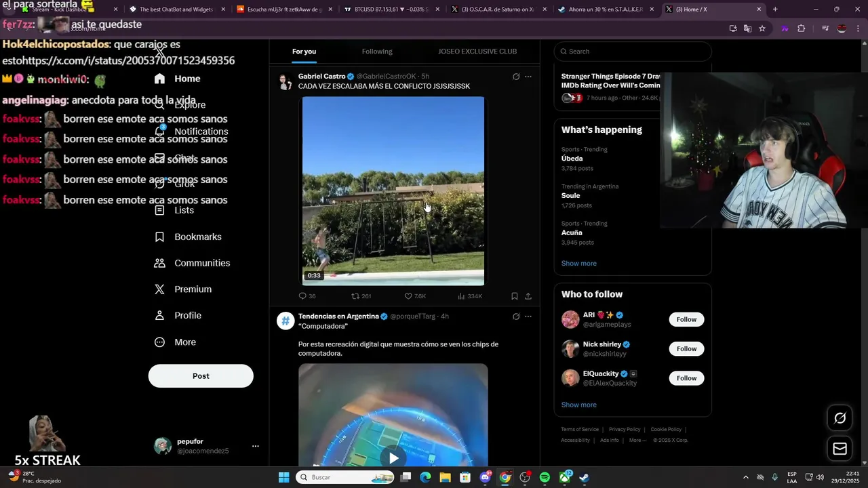This screenshot has height=488, width=868.
Task: Play Gabriel Castro's swing set video
Action: (x=393, y=191)
